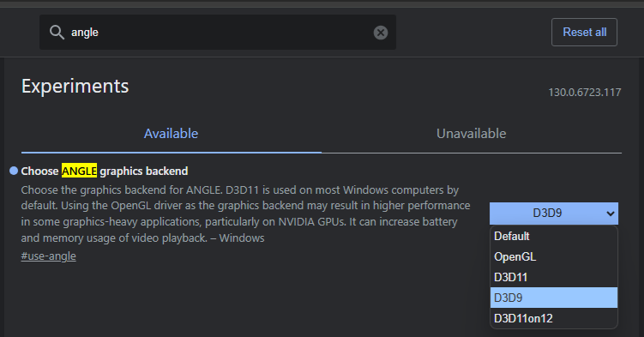Click the highlighted ANGLE word in title

(79, 171)
